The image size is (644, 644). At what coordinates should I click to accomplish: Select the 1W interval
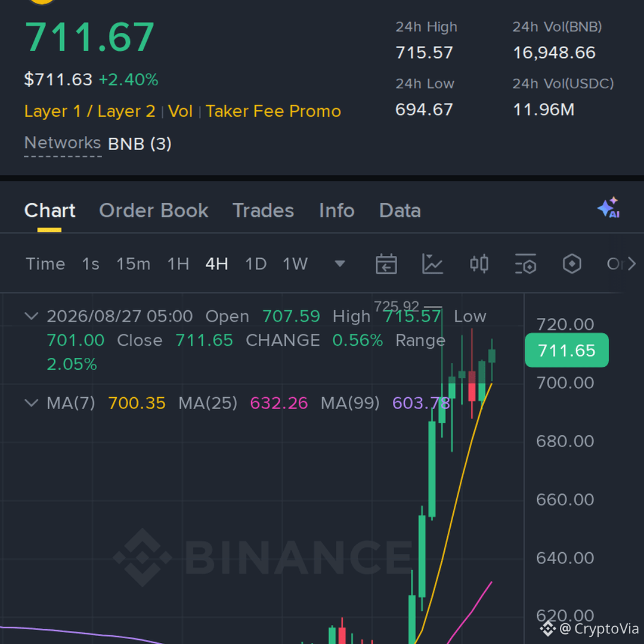295,264
